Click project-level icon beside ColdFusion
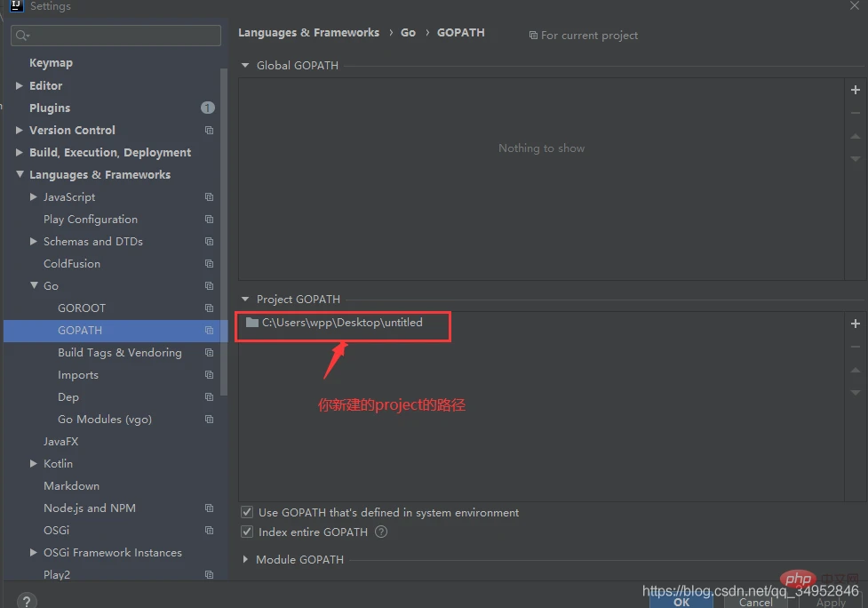The image size is (868, 608). click(210, 264)
